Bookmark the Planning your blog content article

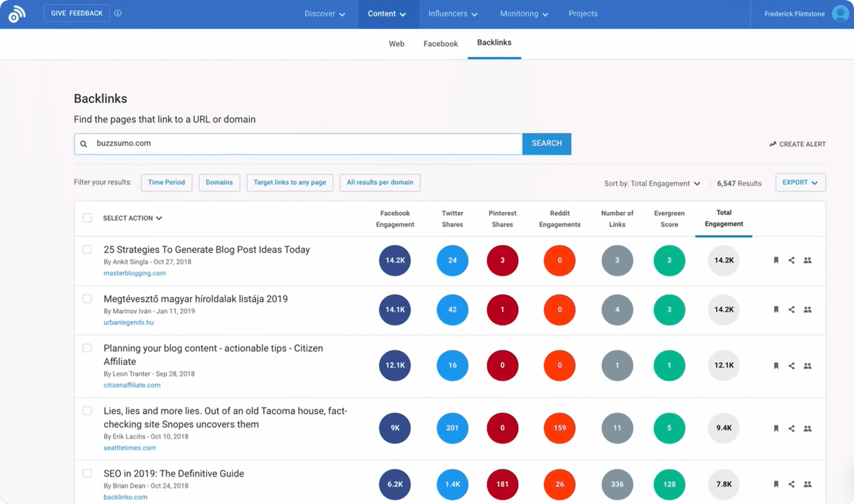776,366
